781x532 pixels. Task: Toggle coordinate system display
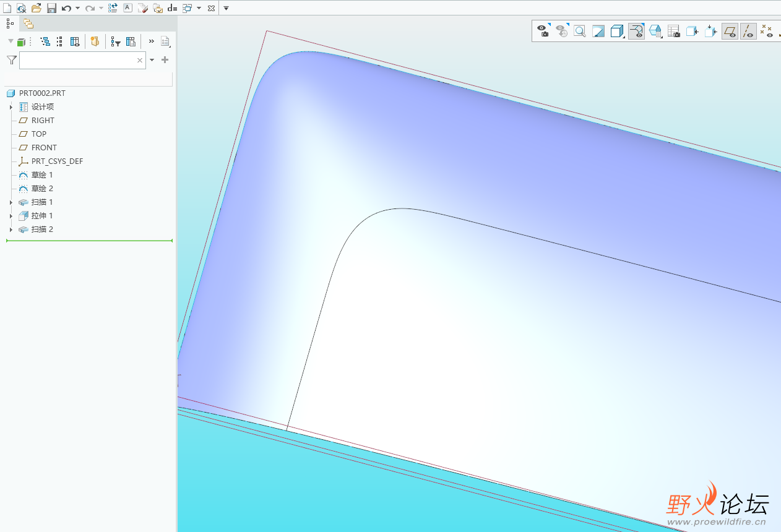coord(765,30)
